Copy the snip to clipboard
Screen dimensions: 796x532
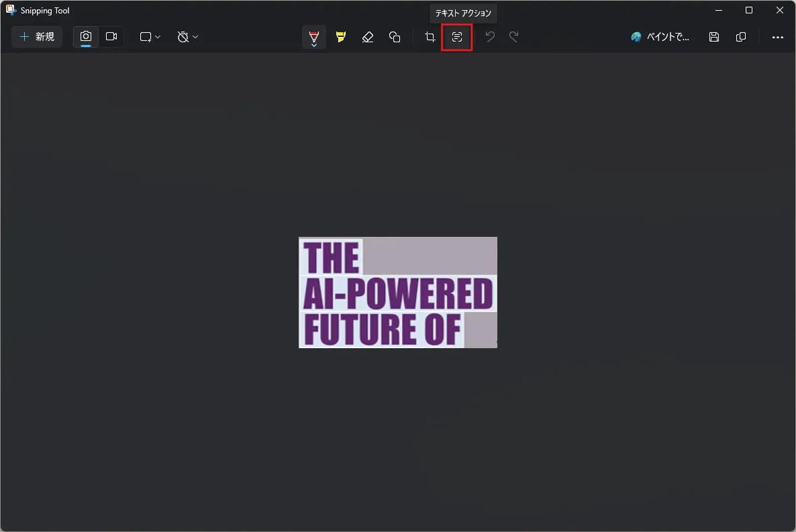pyautogui.click(x=741, y=37)
